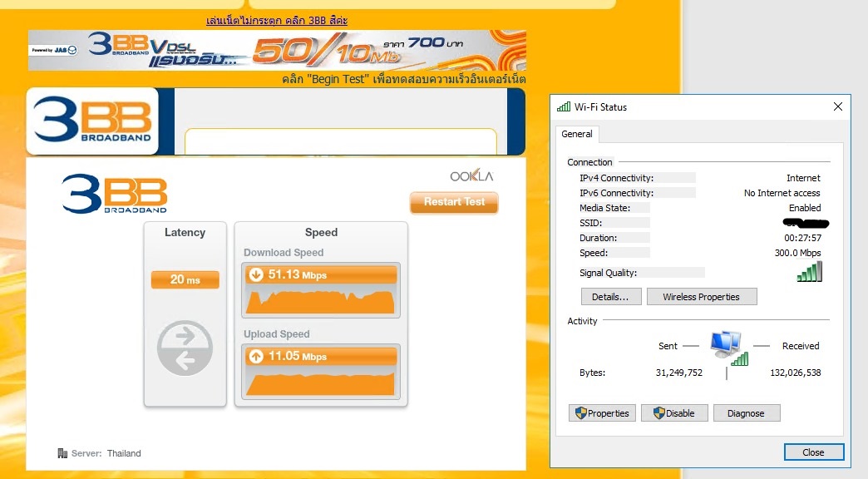868x479 pixels.
Task: Click the Diagnose button
Action: point(747,413)
